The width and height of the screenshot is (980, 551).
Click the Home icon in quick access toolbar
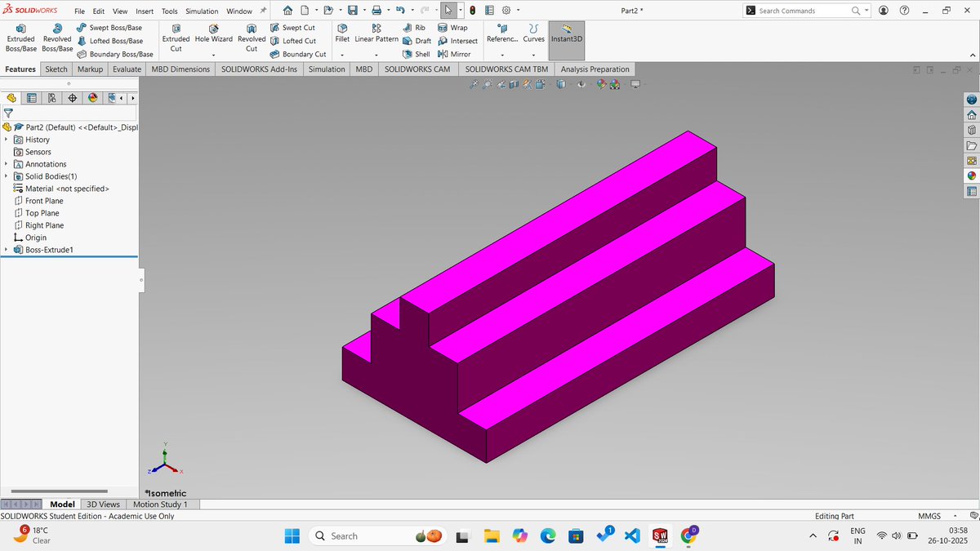[288, 11]
